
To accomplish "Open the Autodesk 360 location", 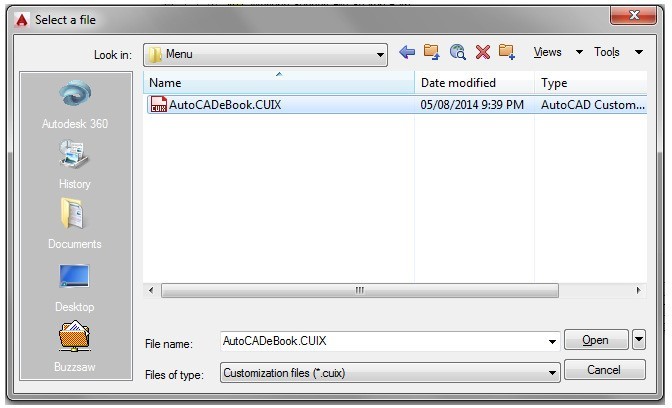I will (x=75, y=105).
